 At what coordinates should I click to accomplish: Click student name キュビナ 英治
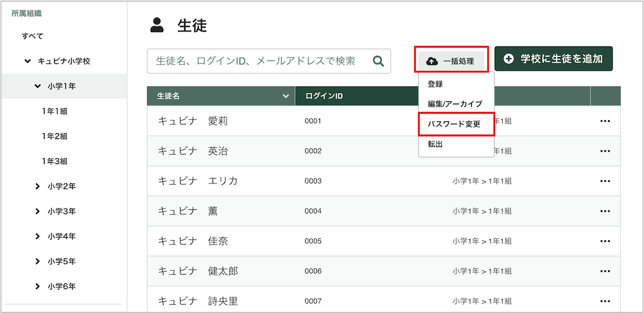coord(192,151)
